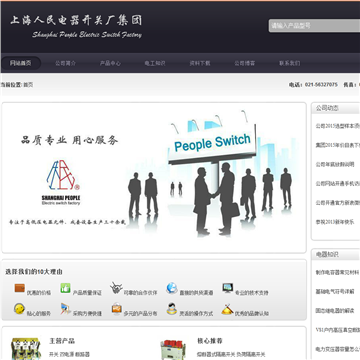This screenshot has height=360, width=360.
Task: Click the 选择我们的10大理由 heading
Action: point(34,272)
